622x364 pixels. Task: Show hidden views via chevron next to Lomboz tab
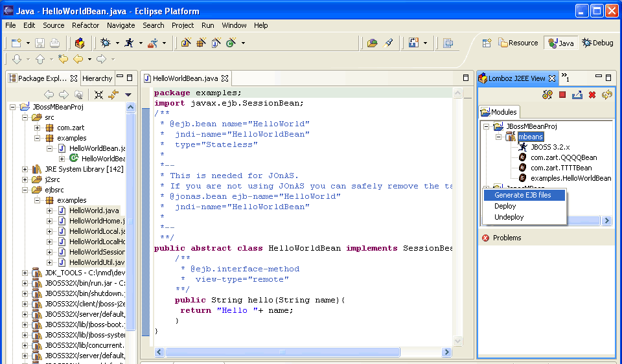point(565,78)
